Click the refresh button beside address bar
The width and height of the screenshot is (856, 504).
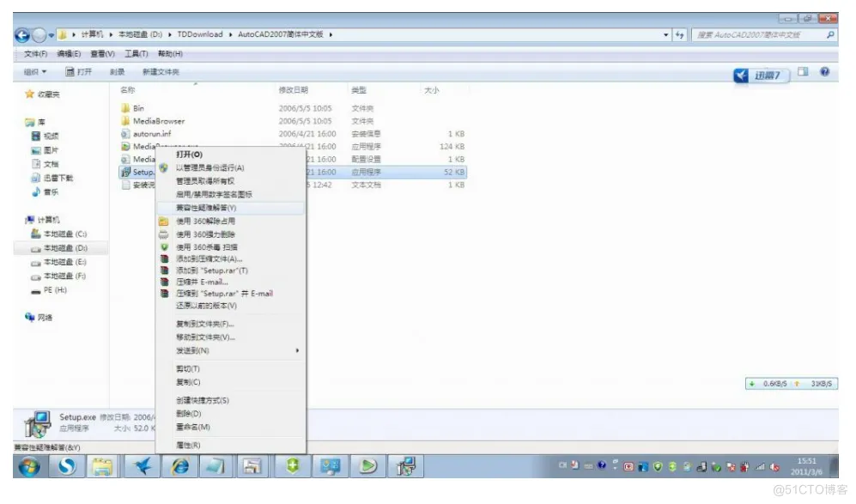point(679,35)
